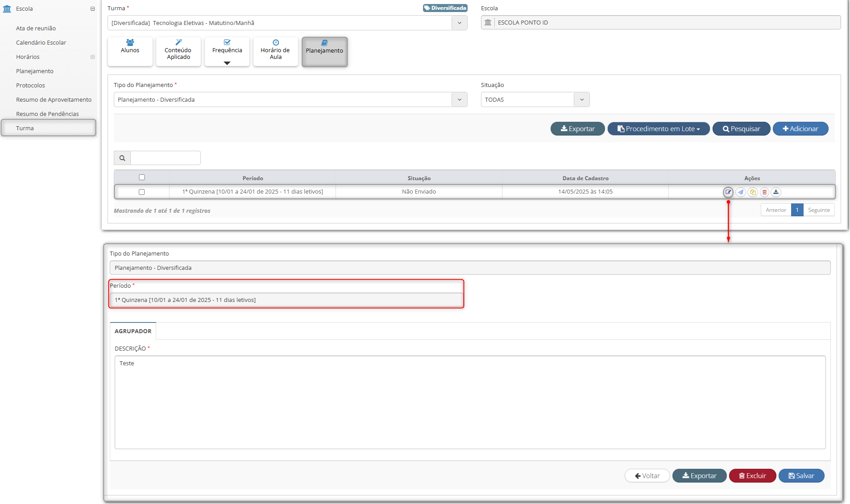Click the magnifier icon beside the table filter
The height and width of the screenshot is (504, 850).
[122, 158]
